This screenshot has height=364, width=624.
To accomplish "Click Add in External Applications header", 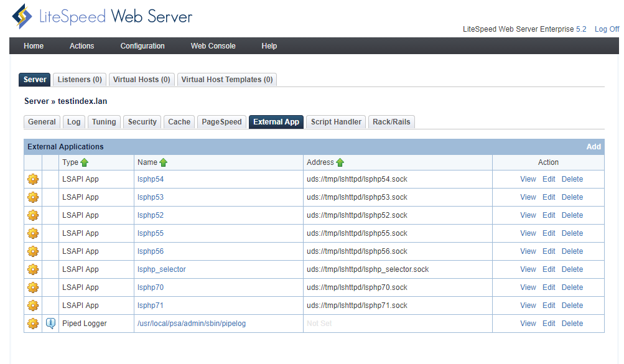I will [x=594, y=147].
